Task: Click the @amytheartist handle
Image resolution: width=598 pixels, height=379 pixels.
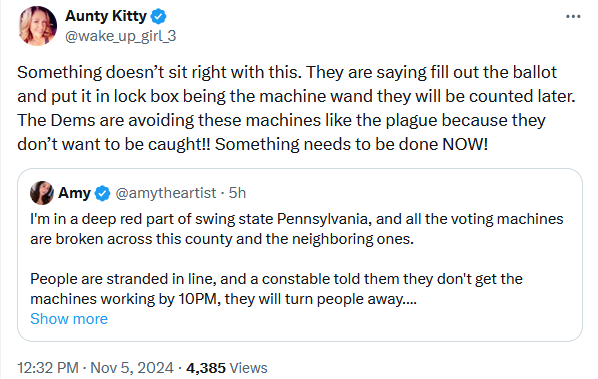Action: [x=166, y=193]
